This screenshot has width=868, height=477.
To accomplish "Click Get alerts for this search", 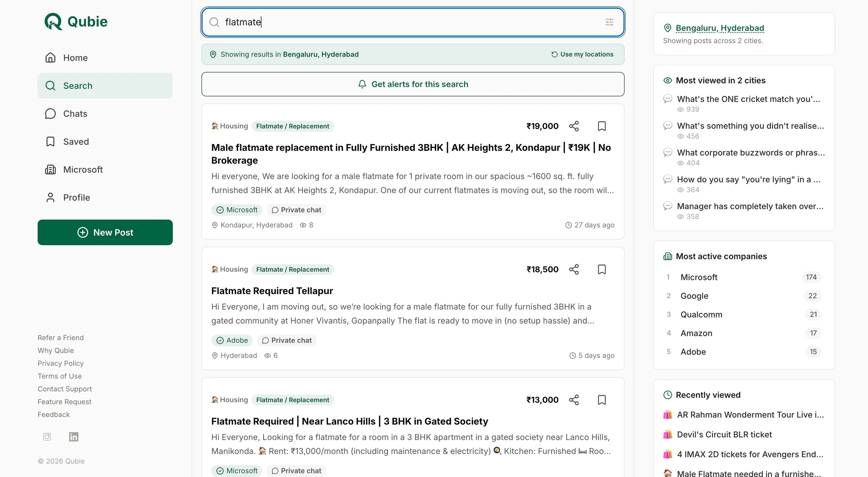I will [413, 84].
